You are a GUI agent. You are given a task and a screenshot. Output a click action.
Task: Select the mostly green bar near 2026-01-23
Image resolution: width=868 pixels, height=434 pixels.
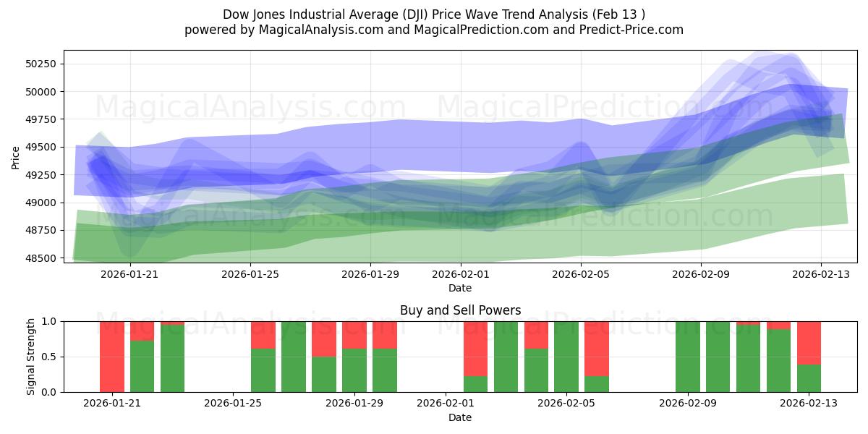pyautogui.click(x=172, y=358)
